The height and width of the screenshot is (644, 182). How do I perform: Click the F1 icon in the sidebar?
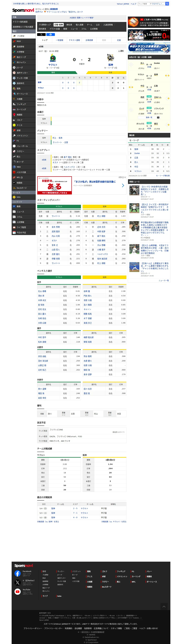[14, 141]
